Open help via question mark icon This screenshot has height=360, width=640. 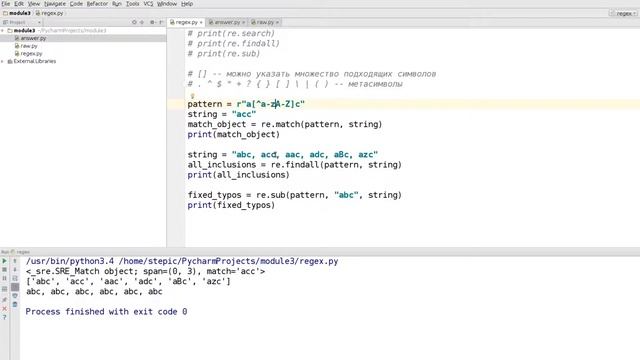coord(4,317)
